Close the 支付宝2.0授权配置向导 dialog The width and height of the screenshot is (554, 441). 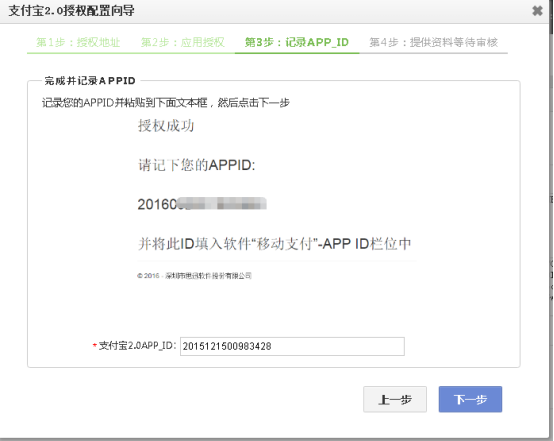click(x=537, y=11)
